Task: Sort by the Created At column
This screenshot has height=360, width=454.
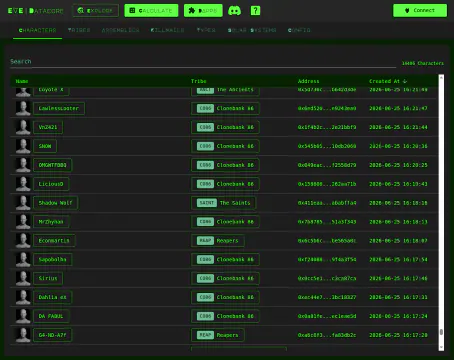Action: [388, 81]
